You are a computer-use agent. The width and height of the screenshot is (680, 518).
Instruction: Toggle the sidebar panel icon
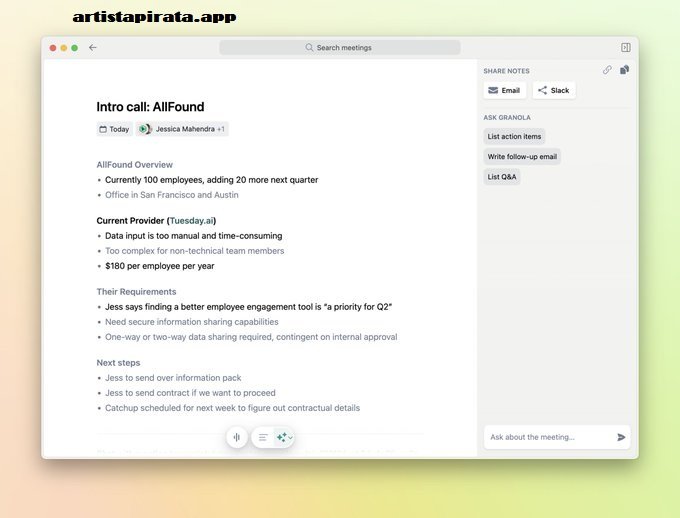point(625,47)
